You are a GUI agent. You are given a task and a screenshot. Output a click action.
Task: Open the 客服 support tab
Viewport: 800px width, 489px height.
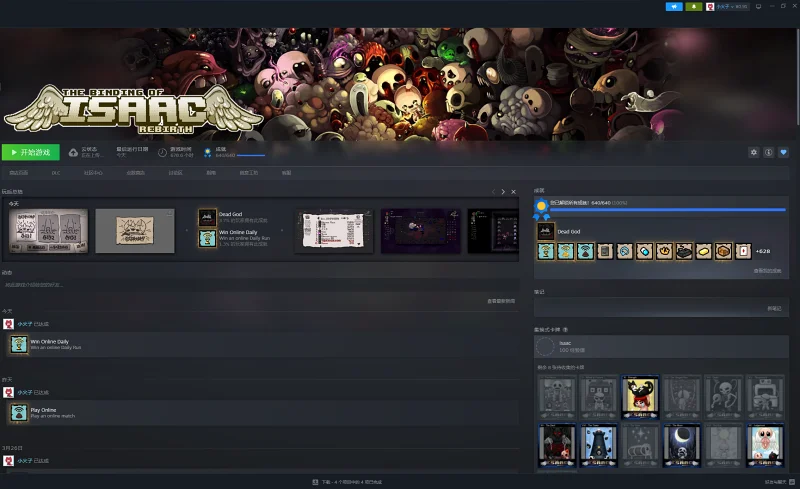pos(286,173)
